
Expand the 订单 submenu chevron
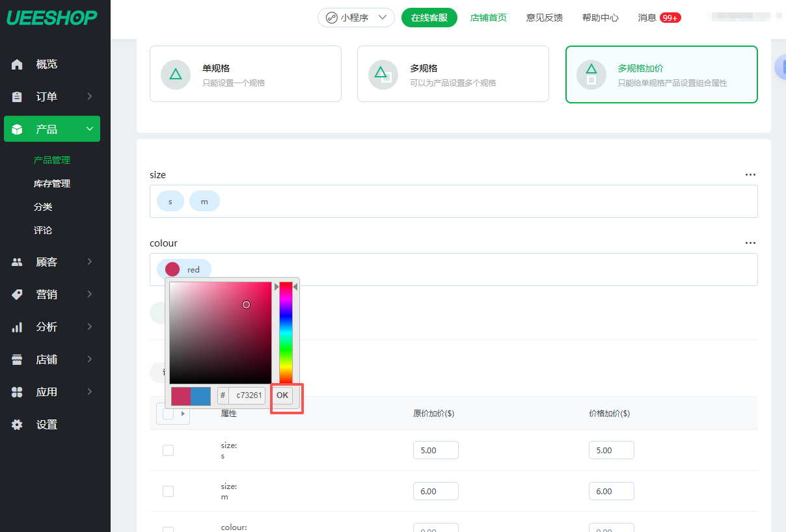pos(90,97)
